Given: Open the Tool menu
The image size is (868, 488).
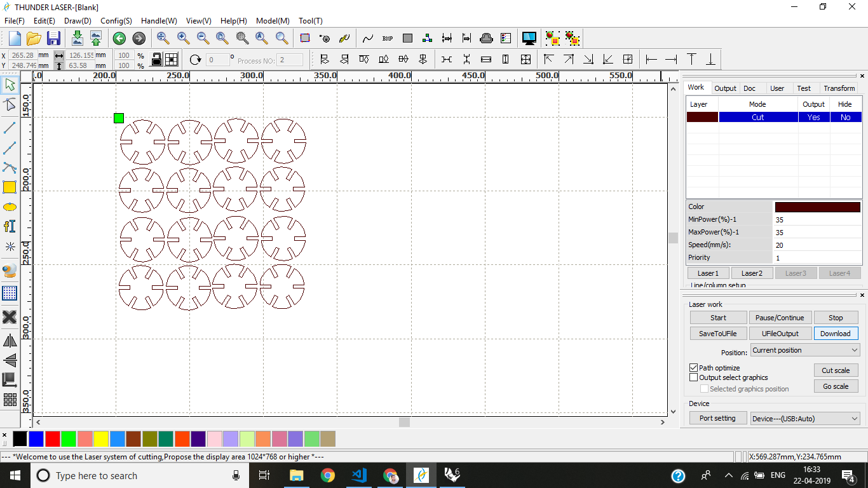Looking at the screenshot, I should 311,21.
